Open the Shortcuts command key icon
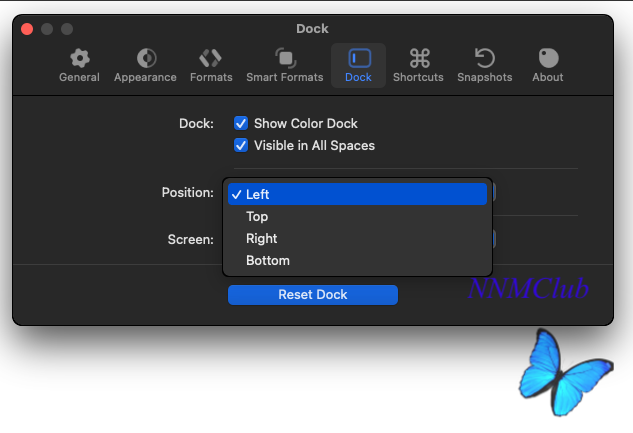 (419, 58)
